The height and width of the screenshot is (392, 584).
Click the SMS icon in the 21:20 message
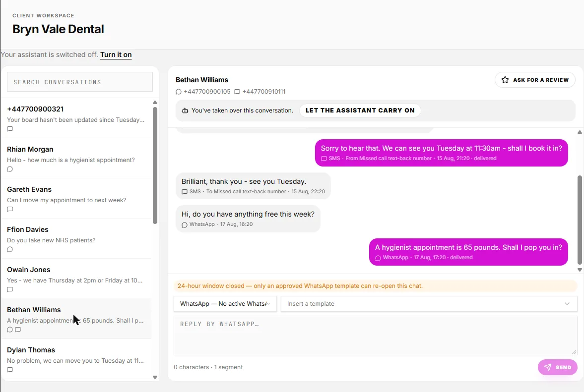[324, 159]
